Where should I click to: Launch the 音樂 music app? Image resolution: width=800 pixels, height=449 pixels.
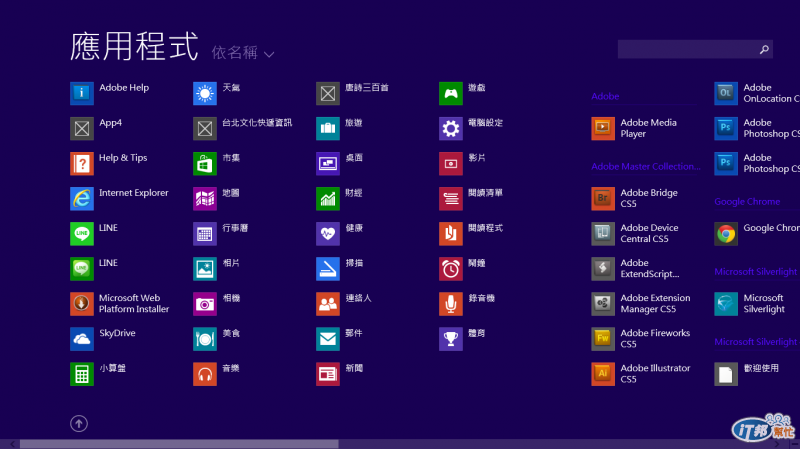216,374
